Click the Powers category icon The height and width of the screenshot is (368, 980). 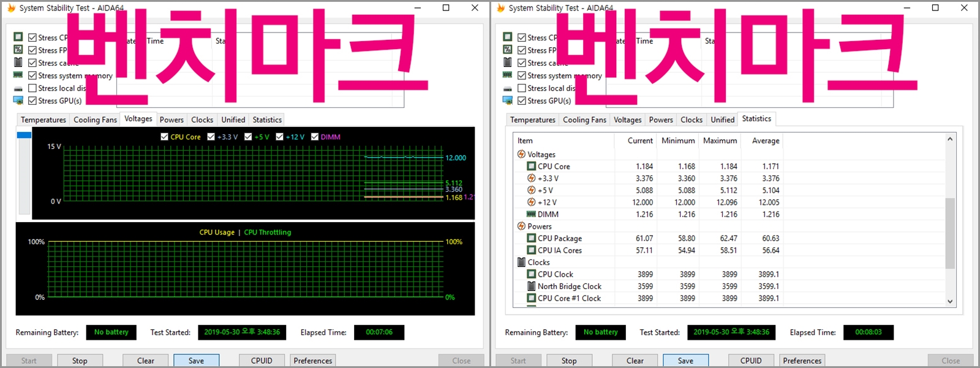tap(521, 226)
